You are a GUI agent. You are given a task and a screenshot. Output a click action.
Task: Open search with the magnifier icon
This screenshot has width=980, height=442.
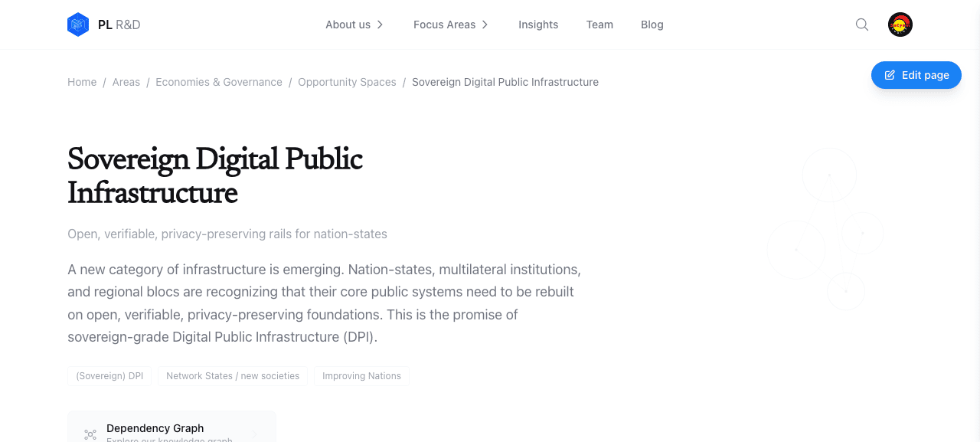862,25
